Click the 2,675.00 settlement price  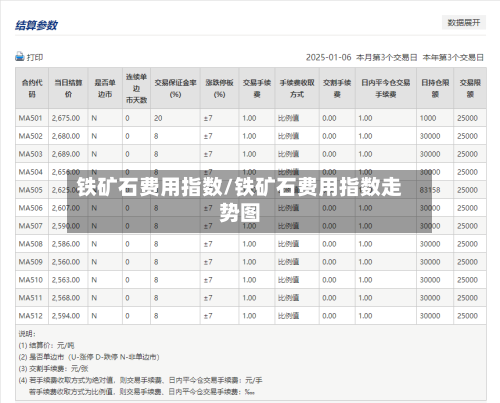click(66, 118)
